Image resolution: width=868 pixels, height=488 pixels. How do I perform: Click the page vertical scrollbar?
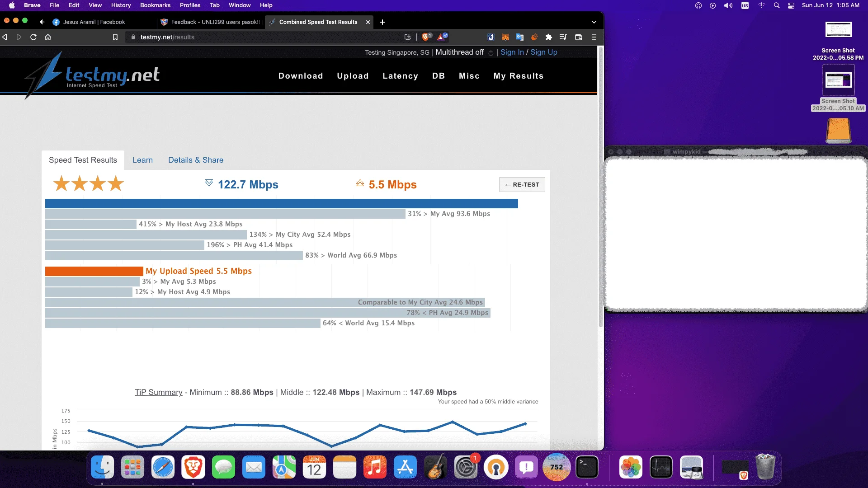[600, 188]
